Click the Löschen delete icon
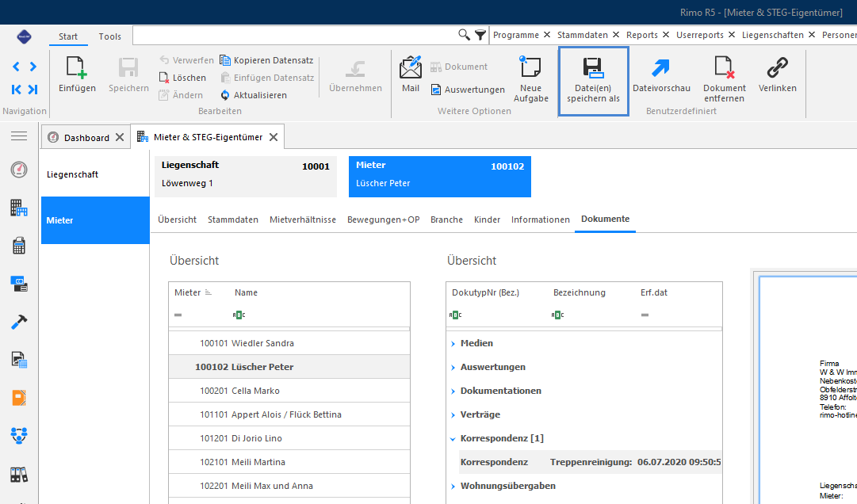 click(164, 78)
